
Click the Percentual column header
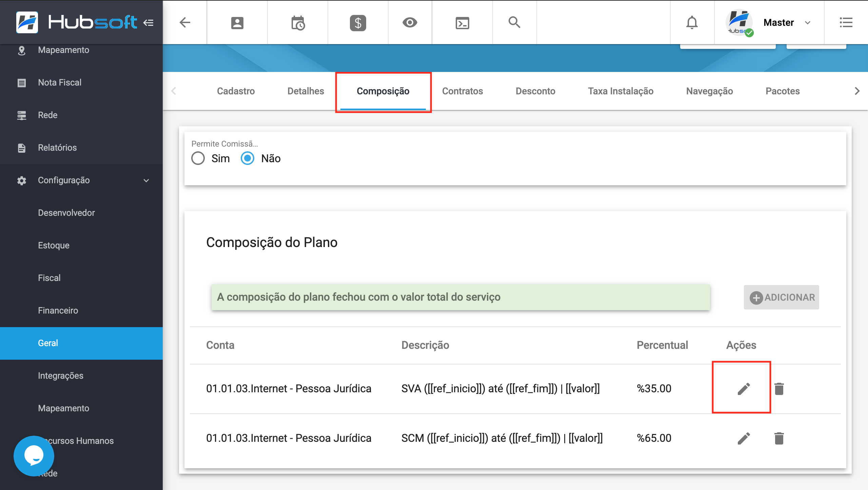tap(662, 345)
